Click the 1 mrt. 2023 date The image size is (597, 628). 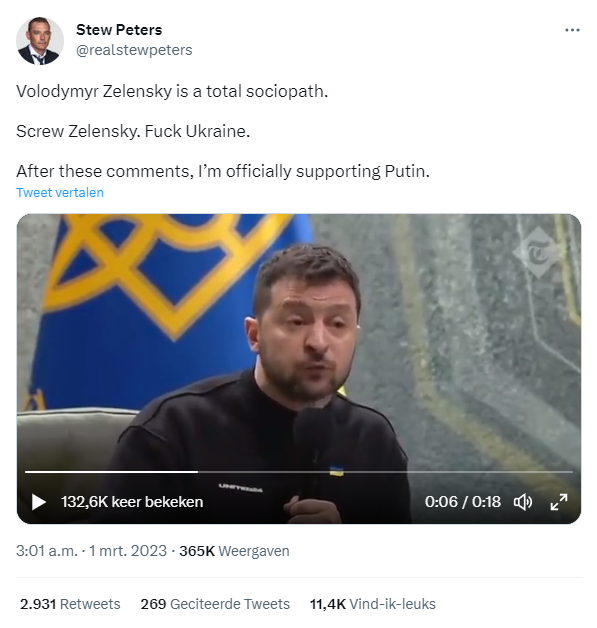pyautogui.click(x=128, y=551)
